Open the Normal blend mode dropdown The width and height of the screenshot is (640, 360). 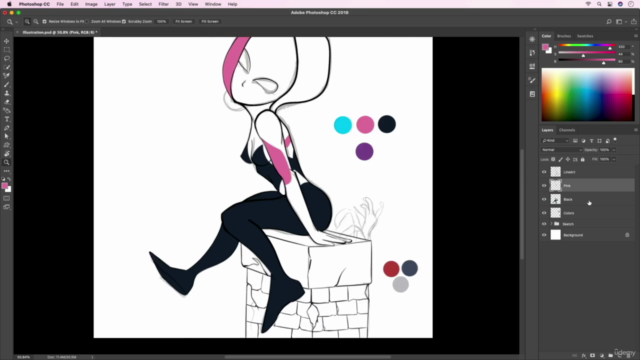pos(562,150)
